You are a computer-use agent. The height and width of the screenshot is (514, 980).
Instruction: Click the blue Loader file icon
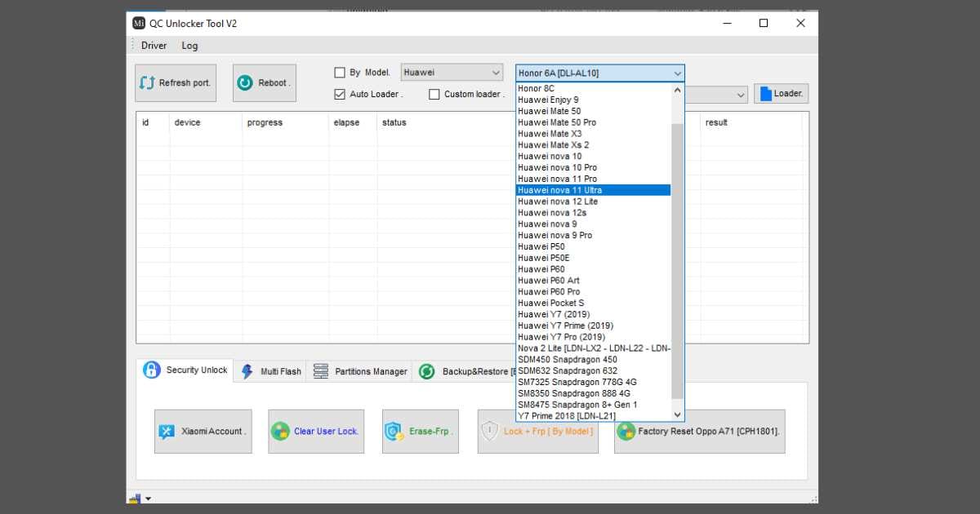coord(765,94)
